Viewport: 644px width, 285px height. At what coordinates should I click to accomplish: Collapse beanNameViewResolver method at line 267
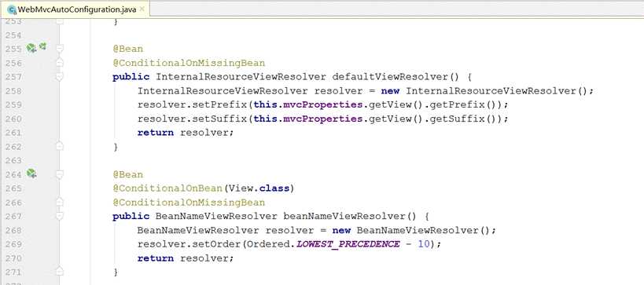coord(60,216)
